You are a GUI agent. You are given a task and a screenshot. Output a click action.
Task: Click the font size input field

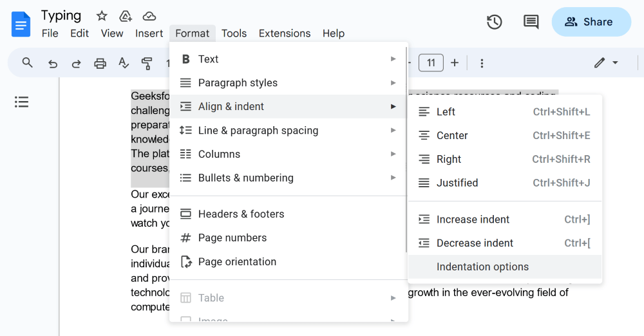tap(431, 62)
